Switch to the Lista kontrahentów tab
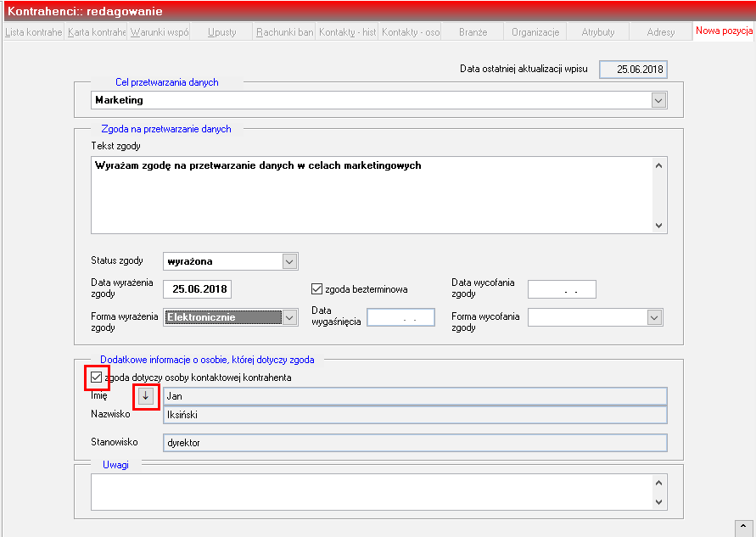 34,32
